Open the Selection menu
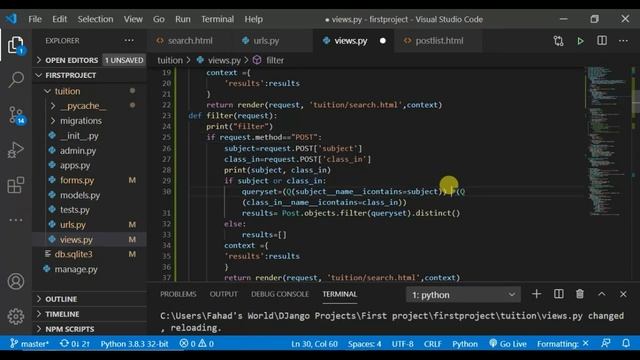Image resolution: width=640 pixels, height=360 pixels. pos(96,19)
